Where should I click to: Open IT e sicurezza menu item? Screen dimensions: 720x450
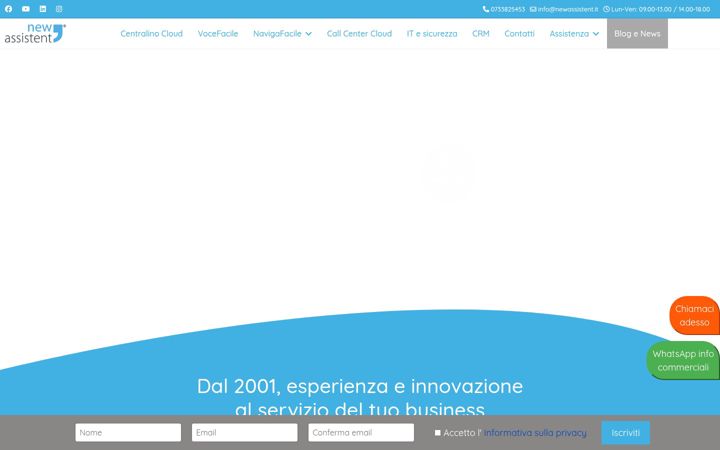pyautogui.click(x=432, y=34)
